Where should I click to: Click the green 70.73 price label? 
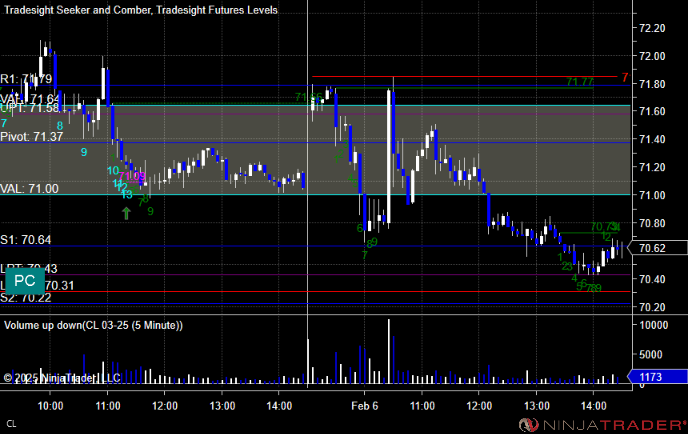[x=604, y=226]
